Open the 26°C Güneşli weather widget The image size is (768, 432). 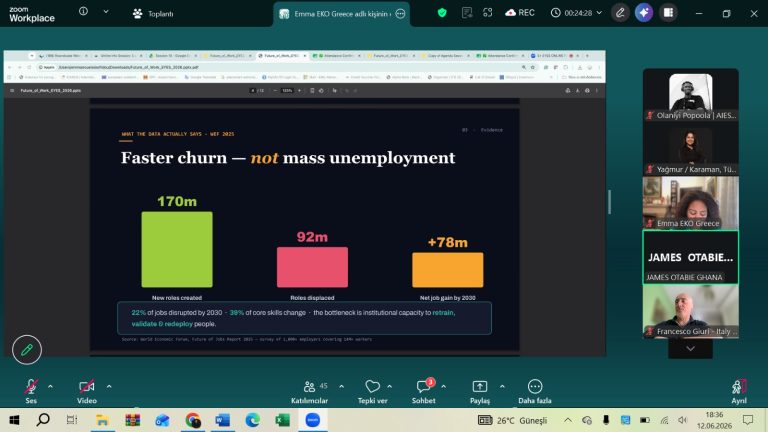pos(512,420)
